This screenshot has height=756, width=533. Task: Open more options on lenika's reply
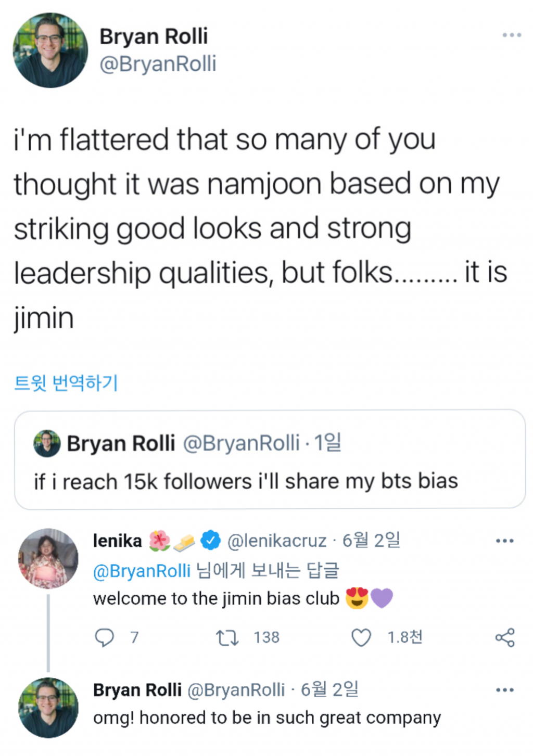[504, 541]
